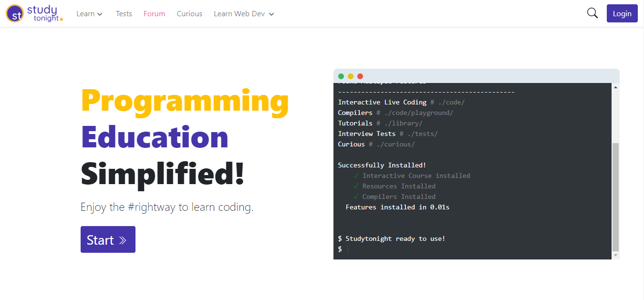Open the search magnifier icon
This screenshot has width=644, height=300.
pyautogui.click(x=592, y=13)
